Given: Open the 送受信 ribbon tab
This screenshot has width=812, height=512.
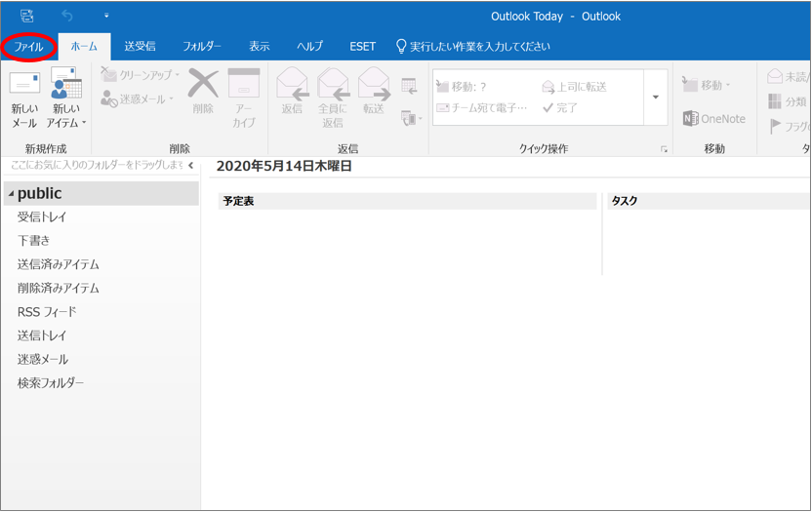Looking at the screenshot, I should [x=140, y=47].
